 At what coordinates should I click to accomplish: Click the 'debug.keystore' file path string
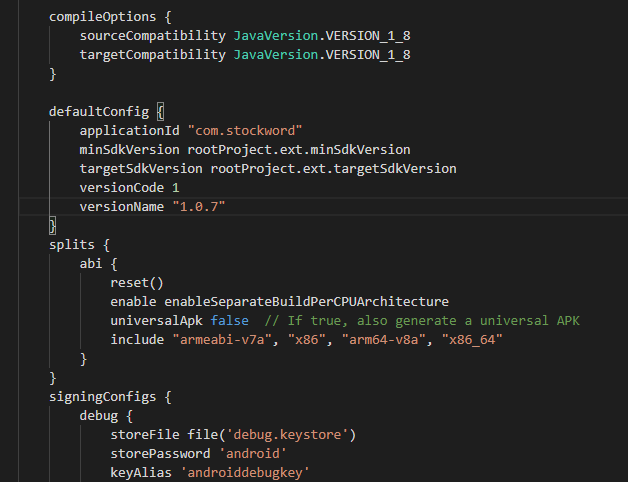point(293,435)
